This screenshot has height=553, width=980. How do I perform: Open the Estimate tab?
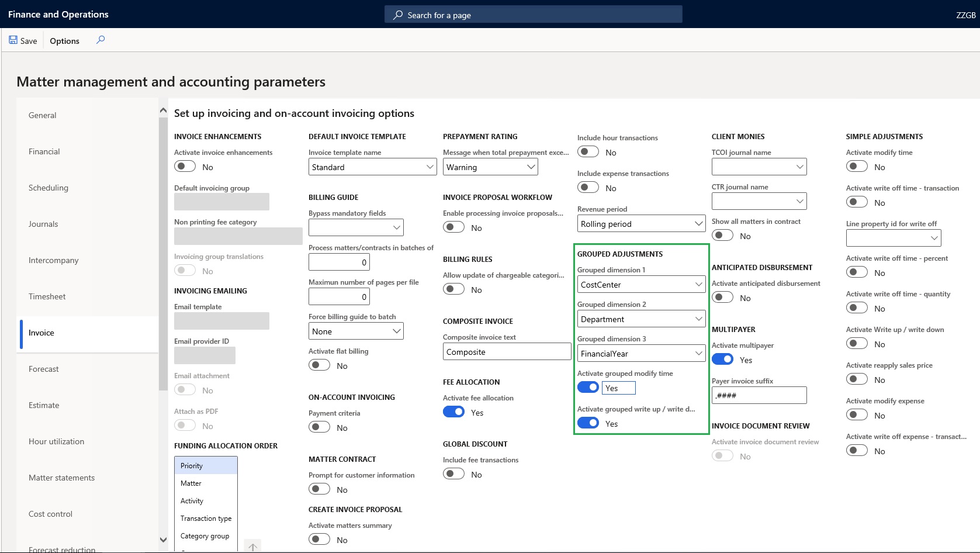coord(88,405)
